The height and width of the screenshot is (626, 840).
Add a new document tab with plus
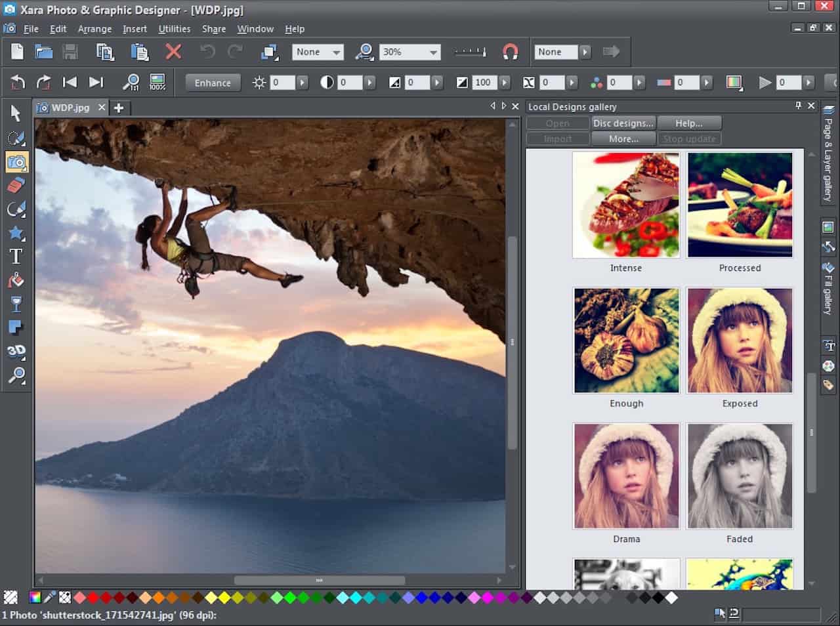coord(119,108)
